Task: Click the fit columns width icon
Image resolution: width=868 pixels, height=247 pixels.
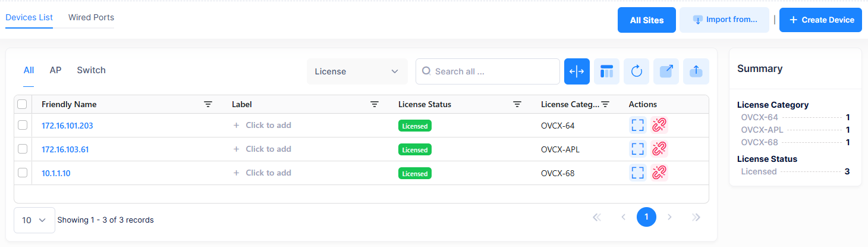Action: click(577, 71)
